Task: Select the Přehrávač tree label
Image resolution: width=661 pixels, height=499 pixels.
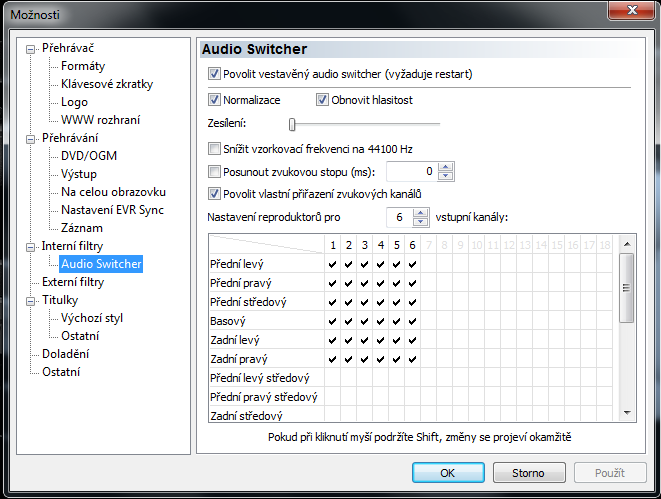Action: (68, 48)
